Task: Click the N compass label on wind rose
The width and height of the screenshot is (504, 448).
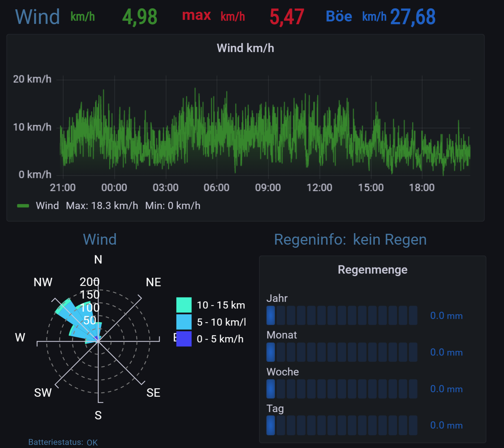Action: [98, 260]
